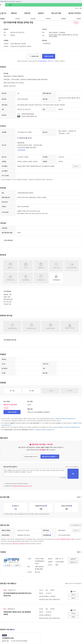The width and height of the screenshot is (82, 644).
Task: Click 요약보기 for the 생산직 사원 posting
Action: click(73, 613)
